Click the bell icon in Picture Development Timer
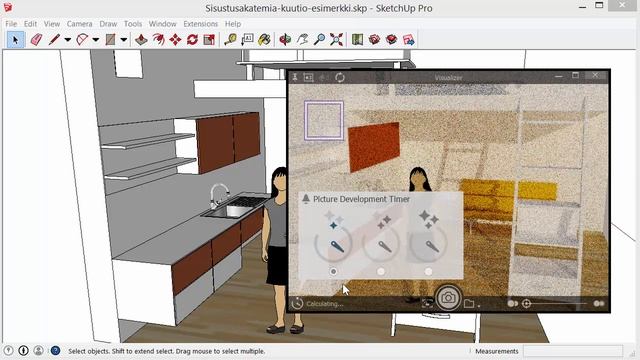 306,199
